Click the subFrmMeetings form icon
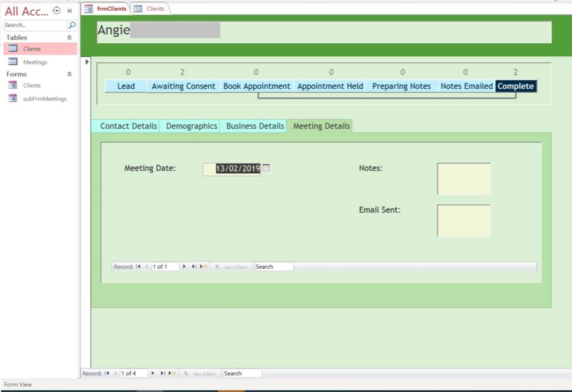 [13, 98]
